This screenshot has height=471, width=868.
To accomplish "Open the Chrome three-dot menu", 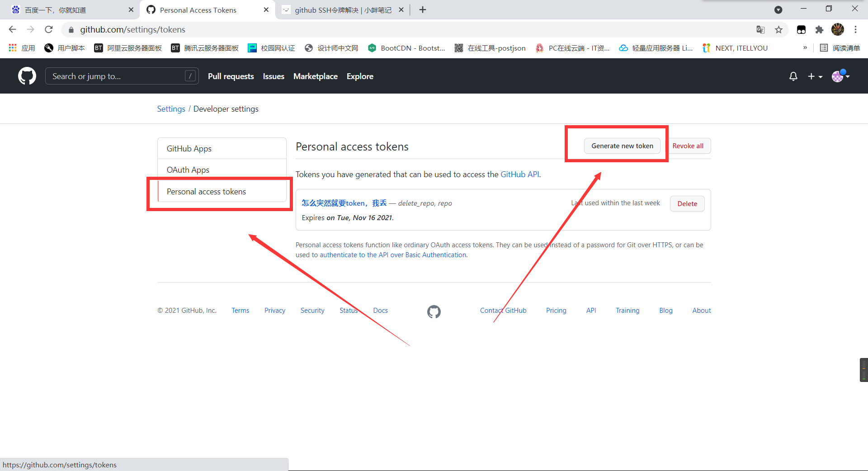I will point(855,29).
